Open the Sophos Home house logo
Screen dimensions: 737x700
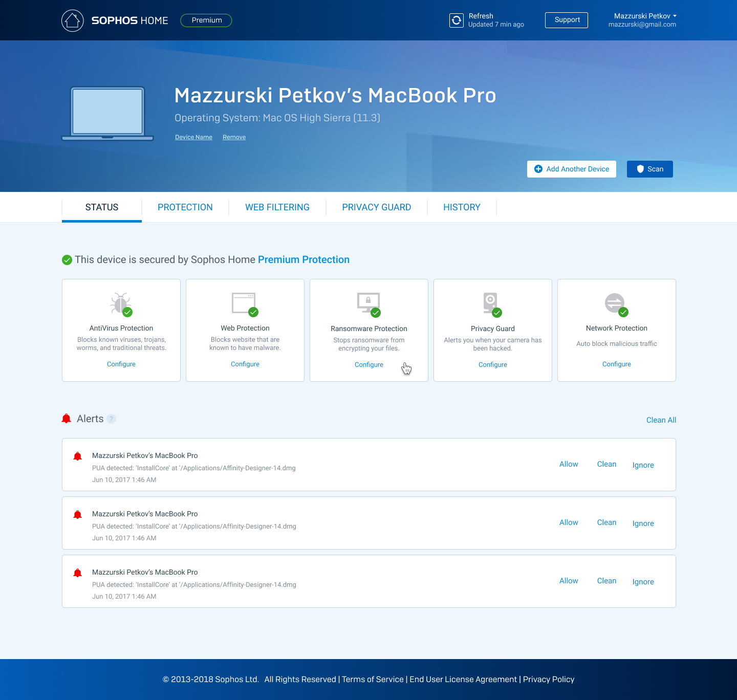73,20
